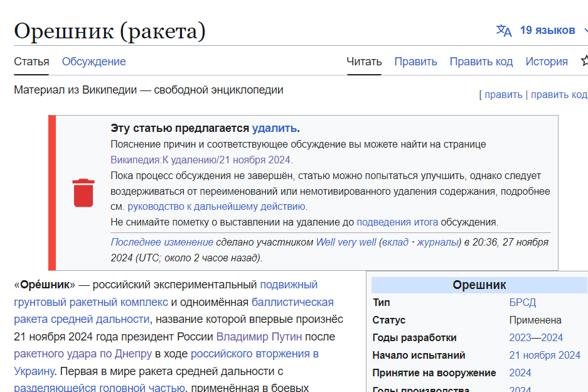
Task: Click '2024' in Принятие на вооружение row
Action: (x=520, y=373)
